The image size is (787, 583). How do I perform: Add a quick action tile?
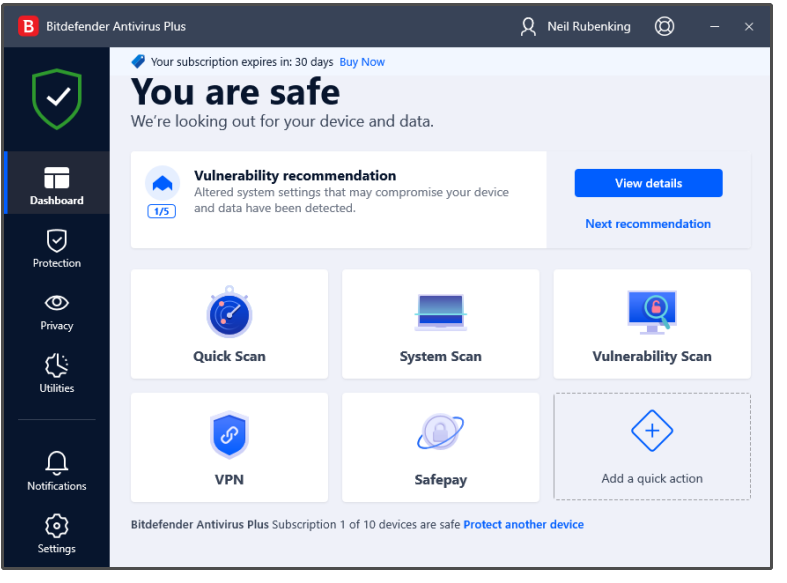point(651,446)
